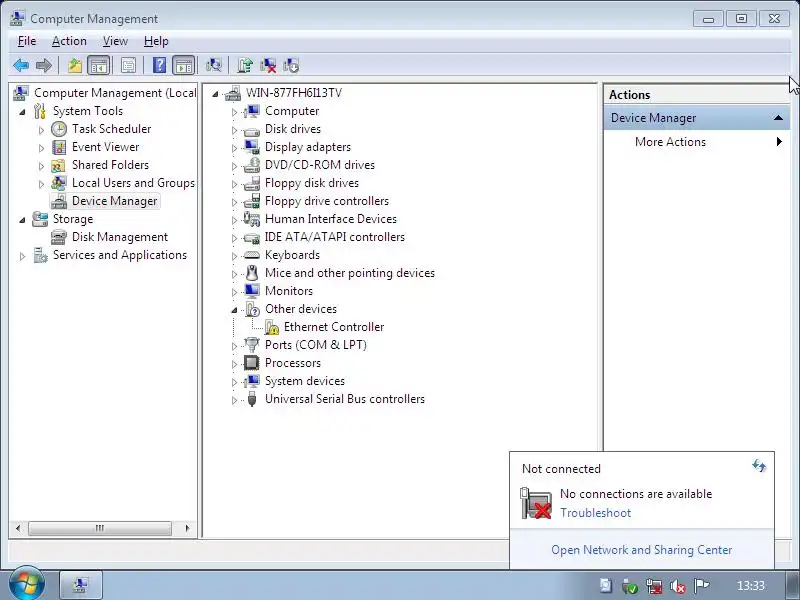Click Open Network and Sharing Center link

pyautogui.click(x=641, y=550)
